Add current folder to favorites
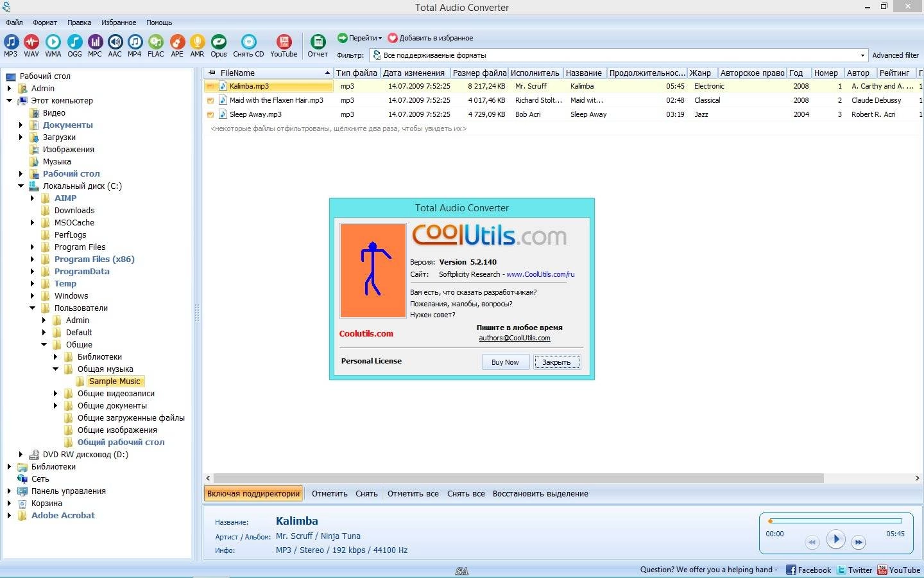Screen dimensions: 924x578 pyautogui.click(x=431, y=38)
